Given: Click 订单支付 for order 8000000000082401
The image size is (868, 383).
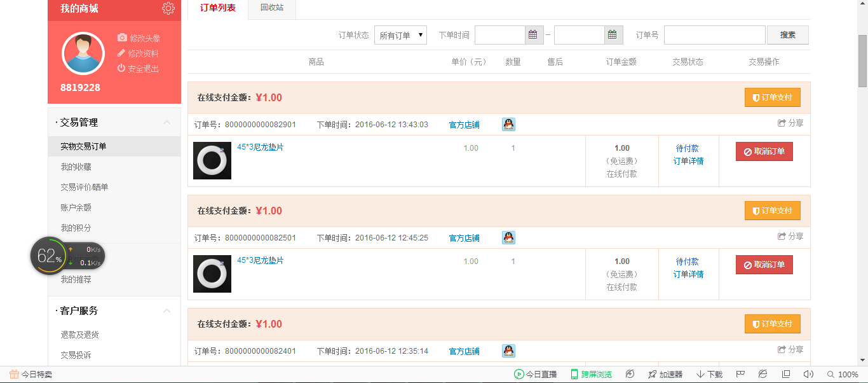Looking at the screenshot, I should (x=773, y=324).
